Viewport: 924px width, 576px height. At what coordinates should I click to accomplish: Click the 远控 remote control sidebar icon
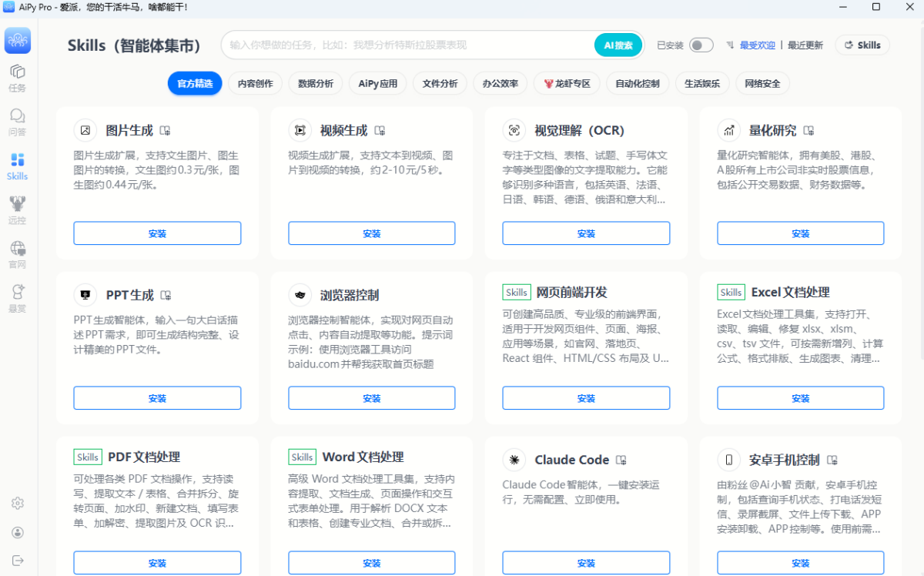[17, 209]
